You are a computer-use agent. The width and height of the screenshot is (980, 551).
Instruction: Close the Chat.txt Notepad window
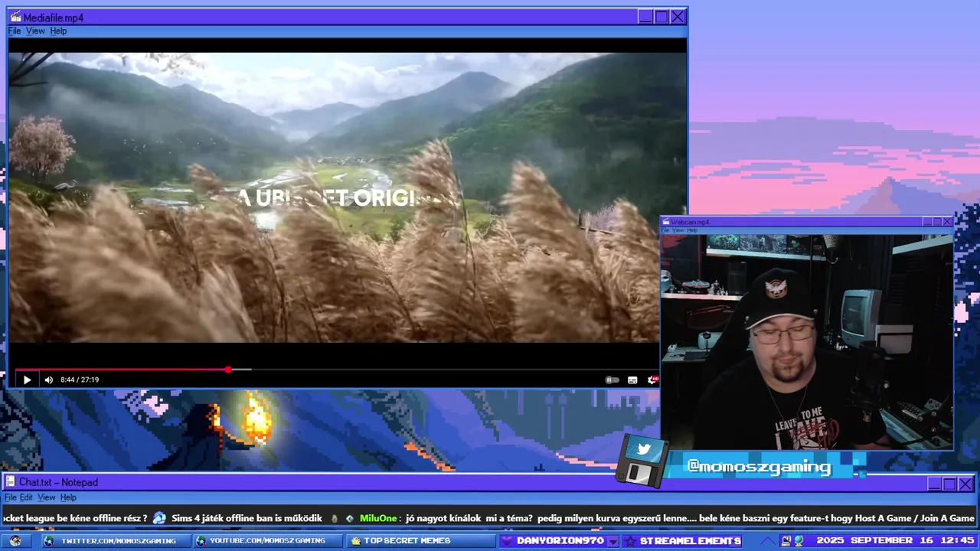click(965, 484)
